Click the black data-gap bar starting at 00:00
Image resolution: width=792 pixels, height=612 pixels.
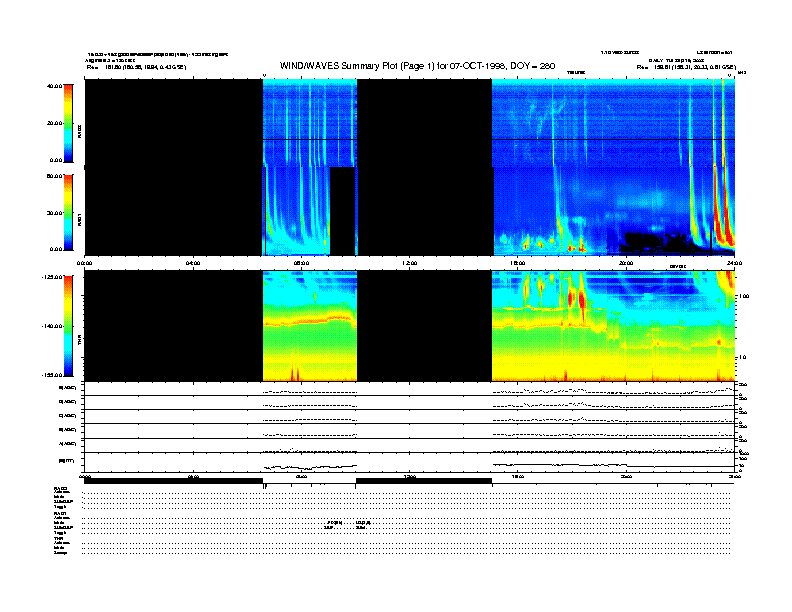pos(173,481)
